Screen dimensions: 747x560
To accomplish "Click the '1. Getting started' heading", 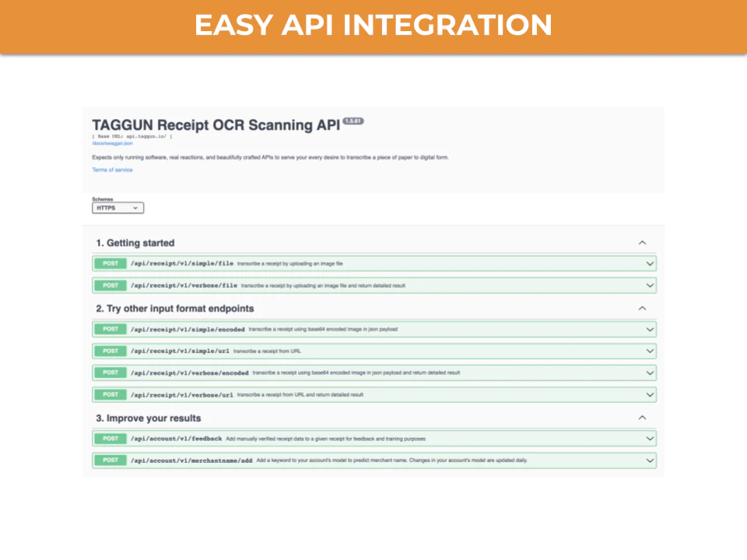I will click(x=135, y=243).
